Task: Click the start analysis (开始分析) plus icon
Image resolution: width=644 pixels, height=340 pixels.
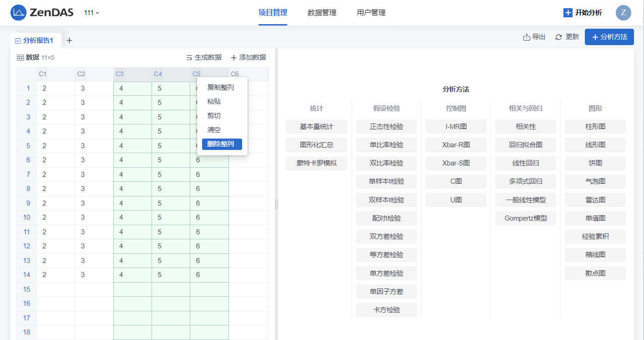Action: pyautogui.click(x=568, y=13)
